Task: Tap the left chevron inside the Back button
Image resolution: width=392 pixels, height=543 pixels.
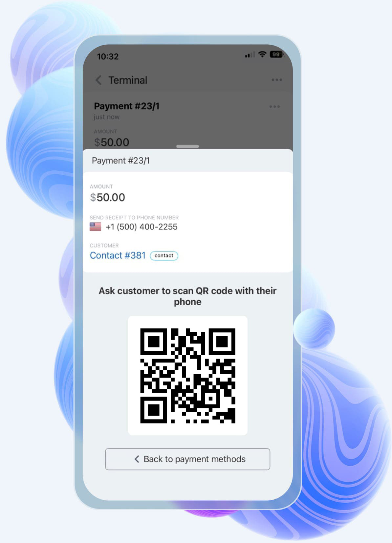Action: pyautogui.click(x=137, y=459)
